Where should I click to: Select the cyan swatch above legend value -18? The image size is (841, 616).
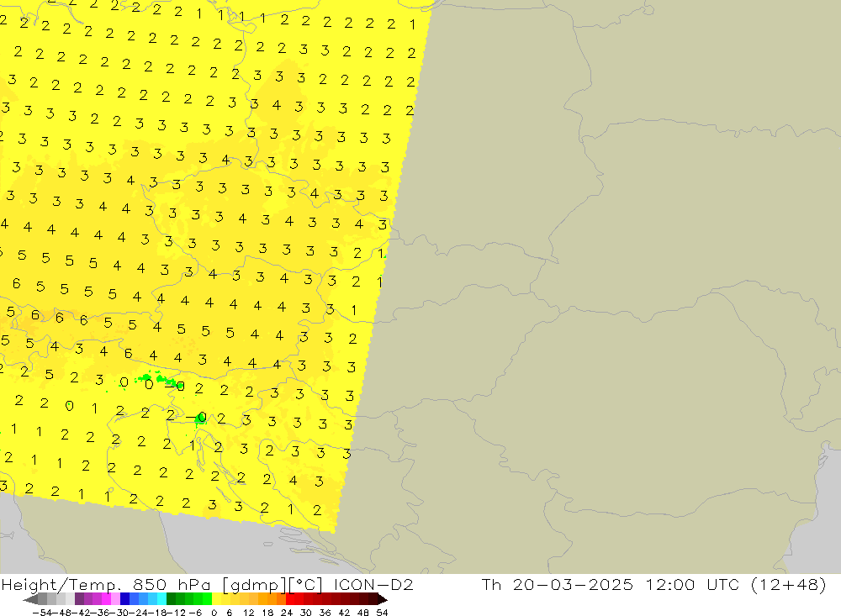pyautogui.click(x=161, y=599)
